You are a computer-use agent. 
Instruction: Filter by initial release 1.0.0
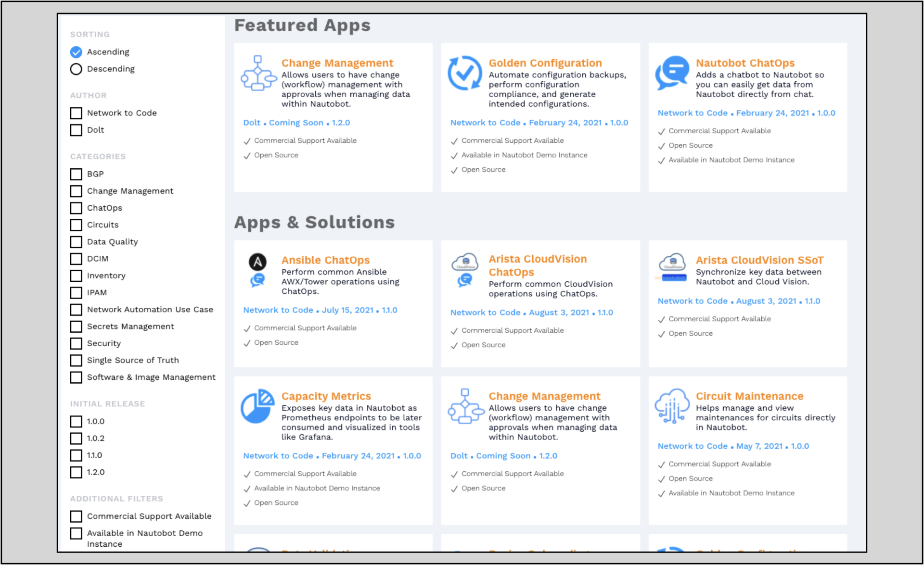(x=76, y=422)
